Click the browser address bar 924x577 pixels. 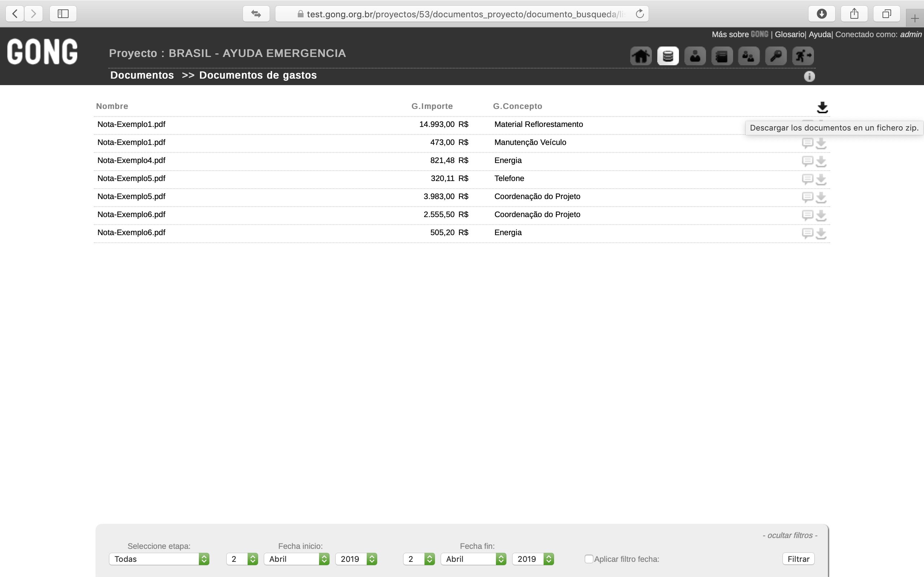click(461, 14)
